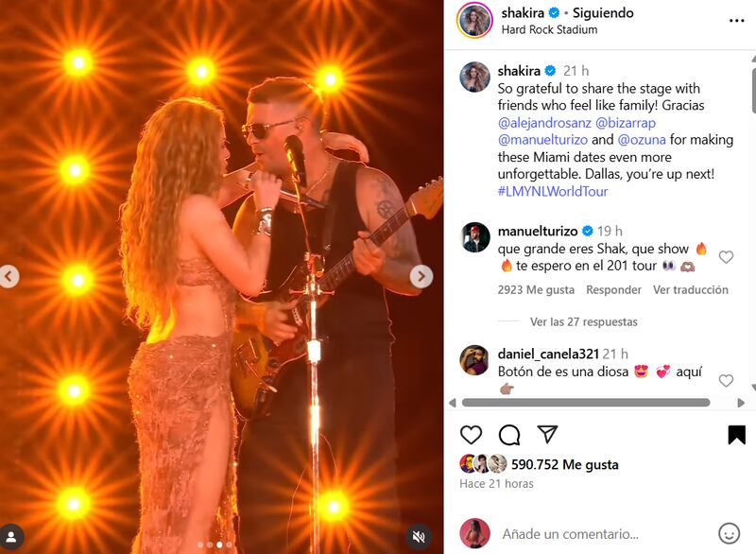
Task: Go to the next carousel slide
Action: pyautogui.click(x=421, y=276)
